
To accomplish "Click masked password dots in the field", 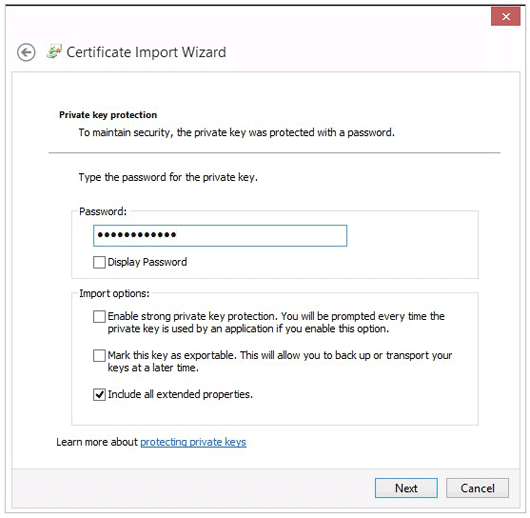I will pyautogui.click(x=137, y=235).
